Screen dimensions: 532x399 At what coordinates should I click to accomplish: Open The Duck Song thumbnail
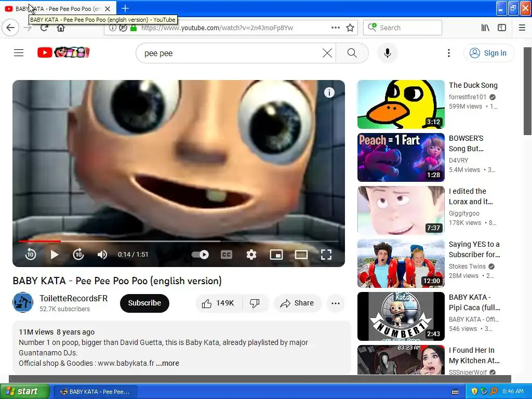[401, 104]
